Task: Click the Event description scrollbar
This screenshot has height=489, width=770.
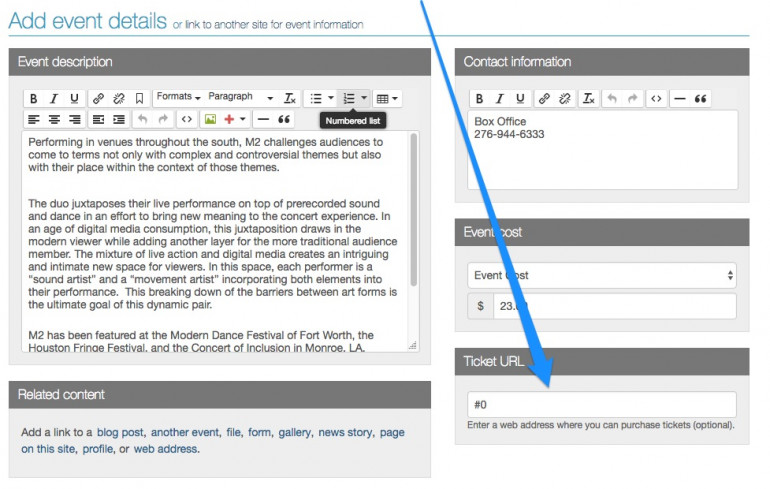Action: (413, 210)
